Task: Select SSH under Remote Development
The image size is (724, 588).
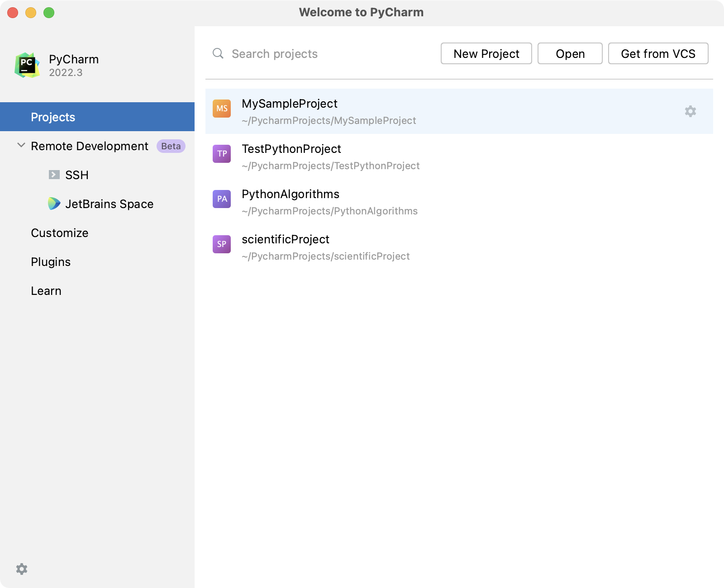Action: point(76,175)
